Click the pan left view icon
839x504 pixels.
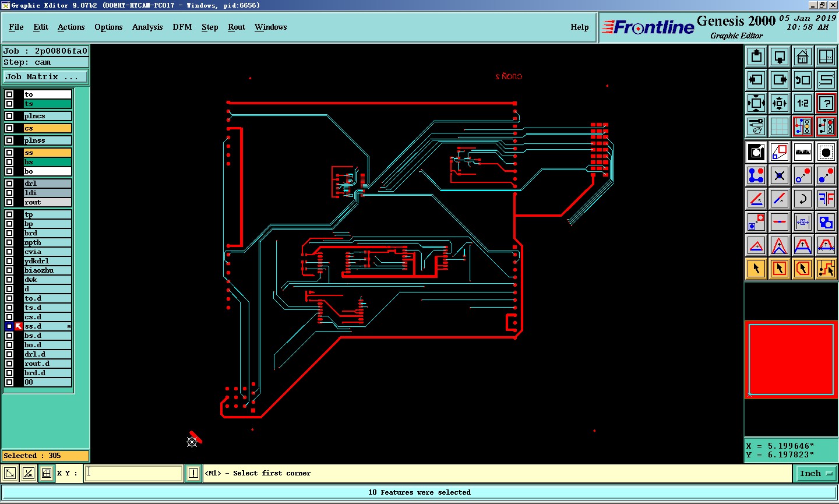click(756, 80)
